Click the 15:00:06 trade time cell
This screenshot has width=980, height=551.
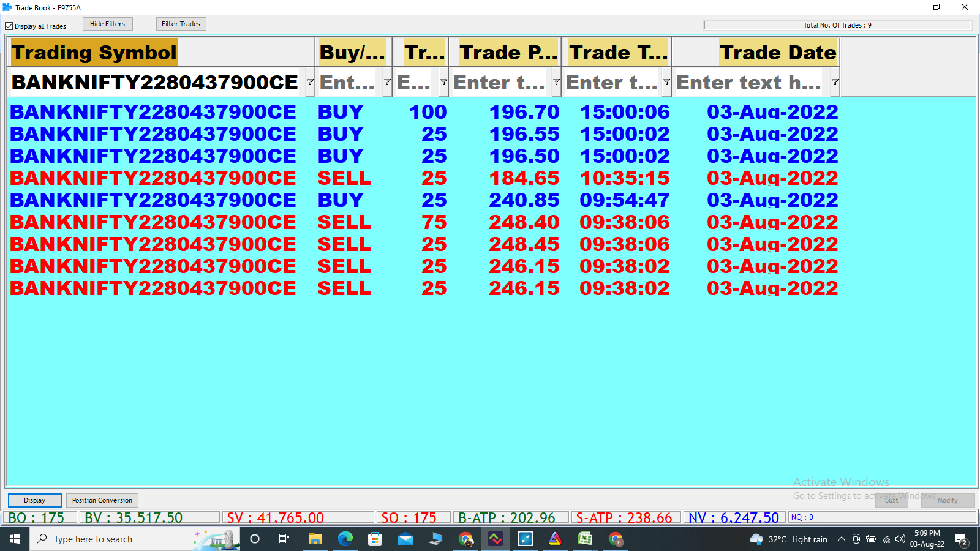tap(625, 112)
